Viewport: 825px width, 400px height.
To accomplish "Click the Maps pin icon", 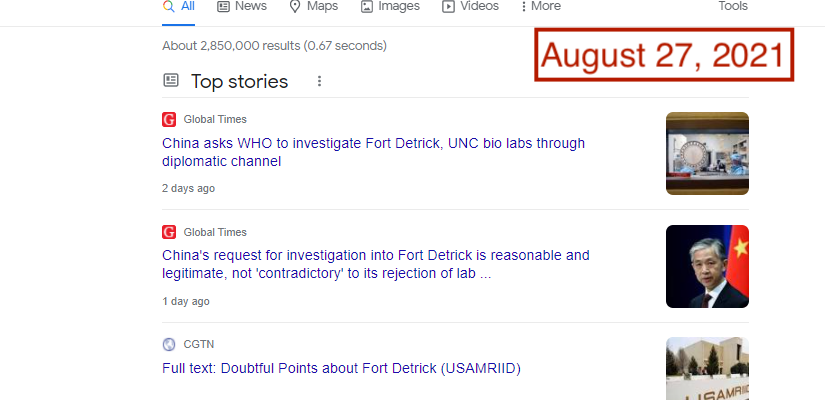I will 295,6.
